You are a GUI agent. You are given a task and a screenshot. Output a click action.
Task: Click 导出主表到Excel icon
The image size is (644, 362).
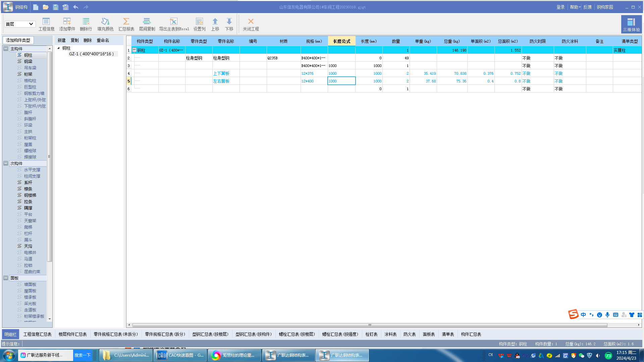coord(174,24)
